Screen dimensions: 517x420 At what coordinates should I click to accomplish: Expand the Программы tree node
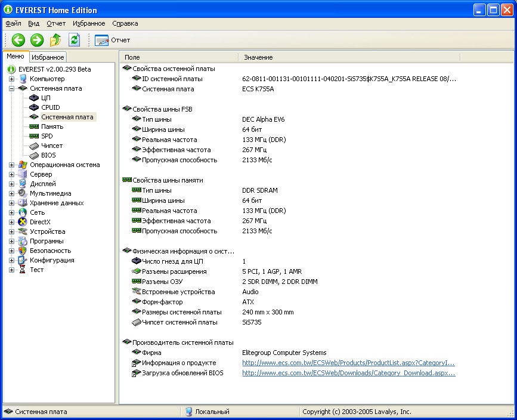pos(11,241)
